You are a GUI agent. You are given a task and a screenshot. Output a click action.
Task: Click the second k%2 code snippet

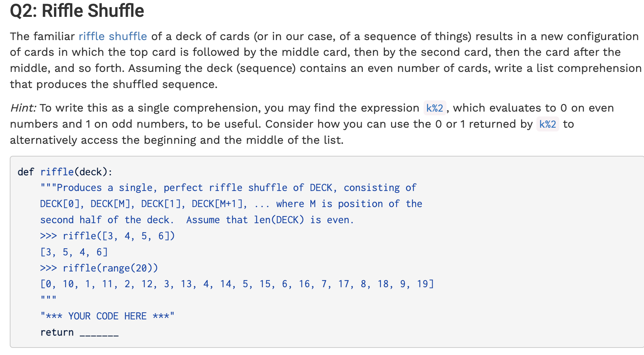point(548,124)
